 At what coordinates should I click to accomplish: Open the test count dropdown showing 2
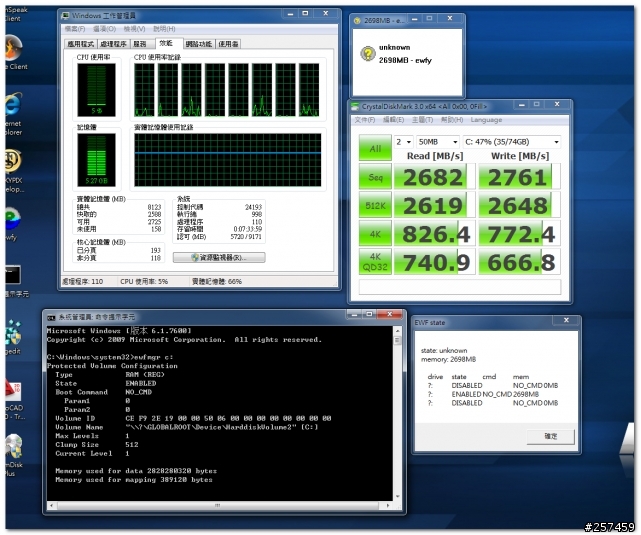click(404, 142)
